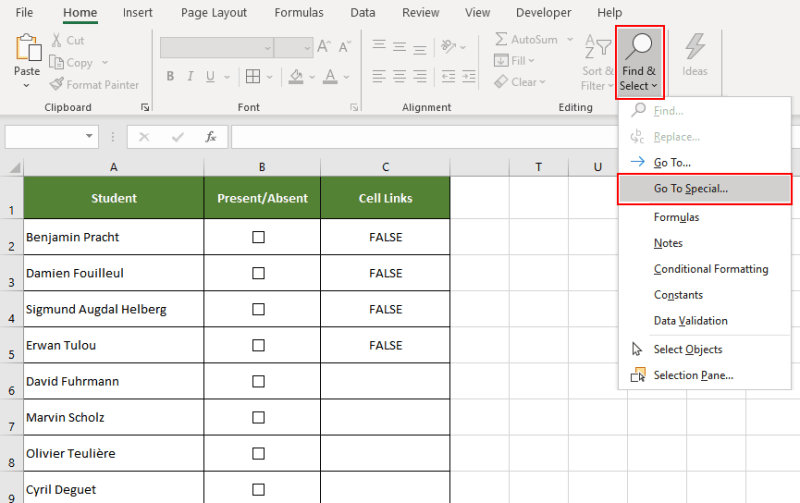Tick the checkbox for Cyril Deguet
The width and height of the screenshot is (800, 503).
pyautogui.click(x=259, y=490)
